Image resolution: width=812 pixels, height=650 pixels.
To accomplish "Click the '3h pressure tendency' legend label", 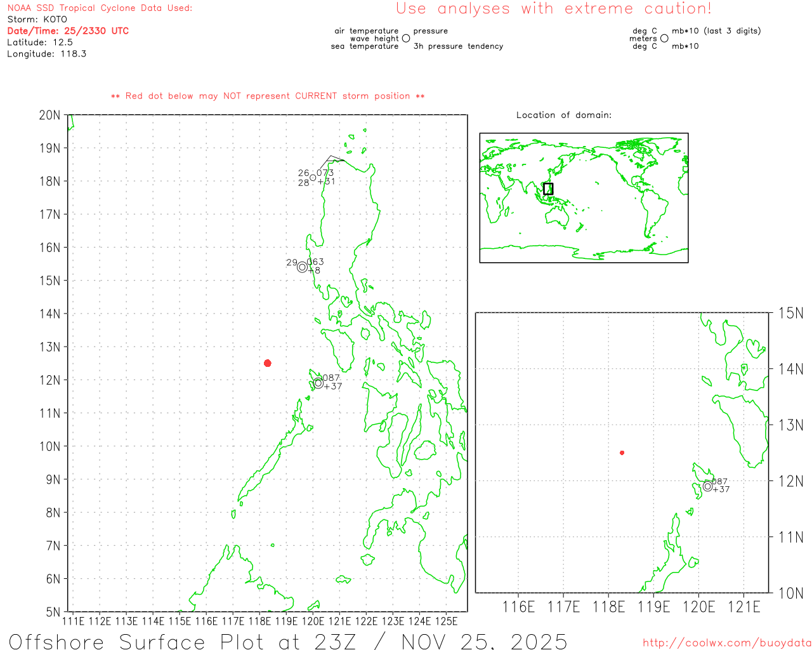I will 458,46.
